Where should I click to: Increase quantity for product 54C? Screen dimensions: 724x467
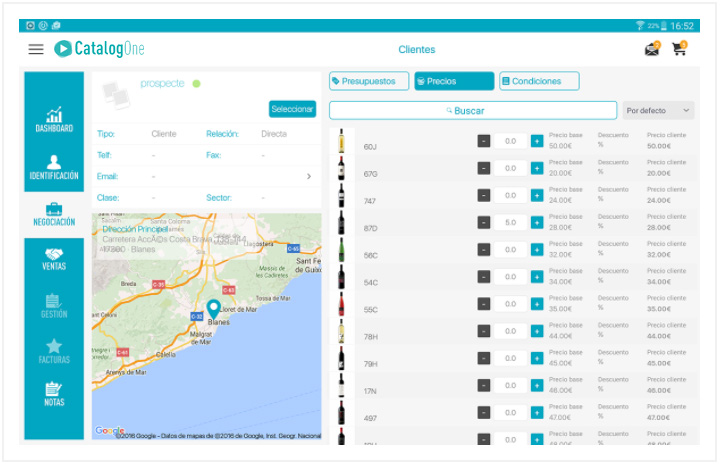tap(537, 277)
